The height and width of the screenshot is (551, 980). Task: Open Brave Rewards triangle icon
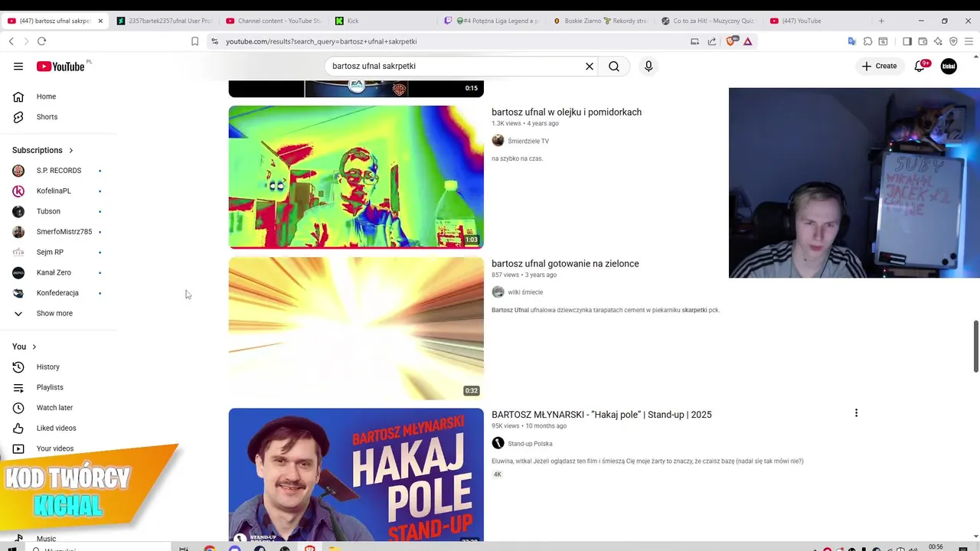747,41
